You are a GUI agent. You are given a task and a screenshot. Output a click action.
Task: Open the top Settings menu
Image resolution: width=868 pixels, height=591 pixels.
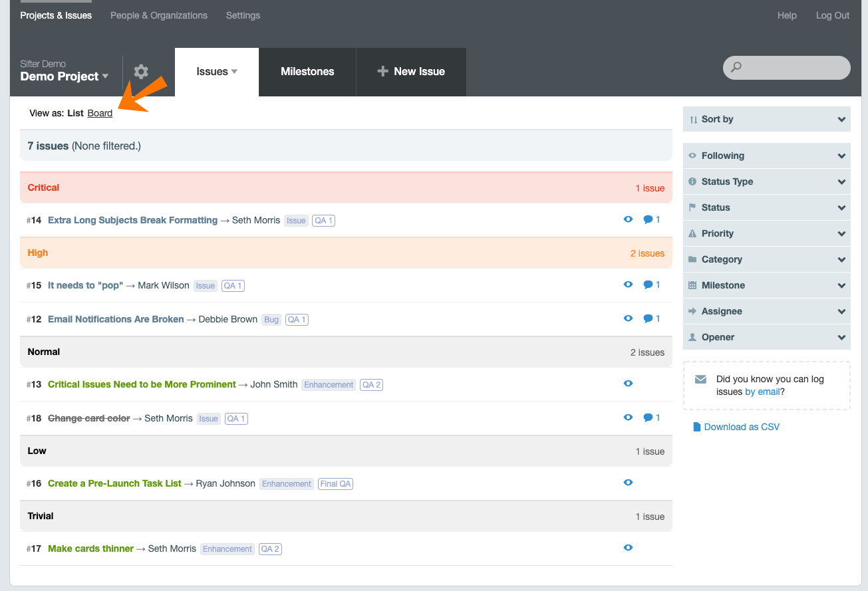point(243,15)
